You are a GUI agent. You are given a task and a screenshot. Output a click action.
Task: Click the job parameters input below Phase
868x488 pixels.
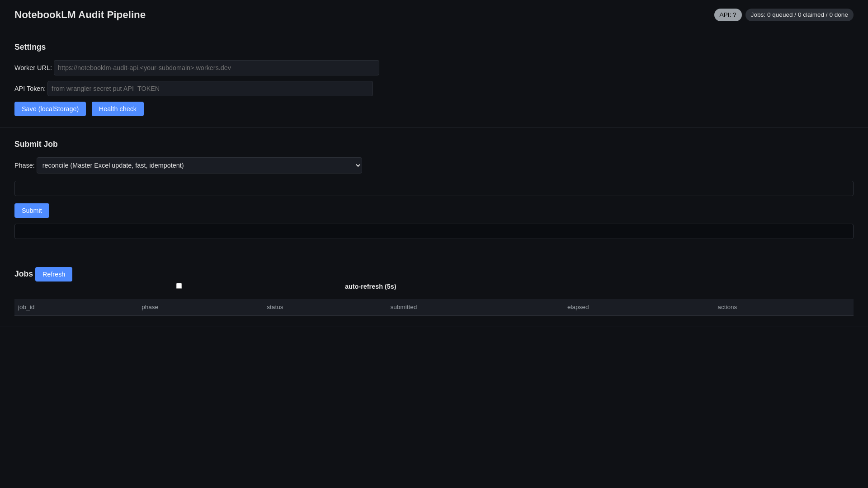(x=434, y=188)
